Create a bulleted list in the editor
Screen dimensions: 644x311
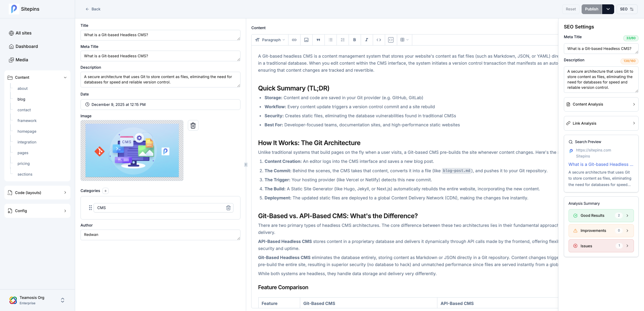330,40
